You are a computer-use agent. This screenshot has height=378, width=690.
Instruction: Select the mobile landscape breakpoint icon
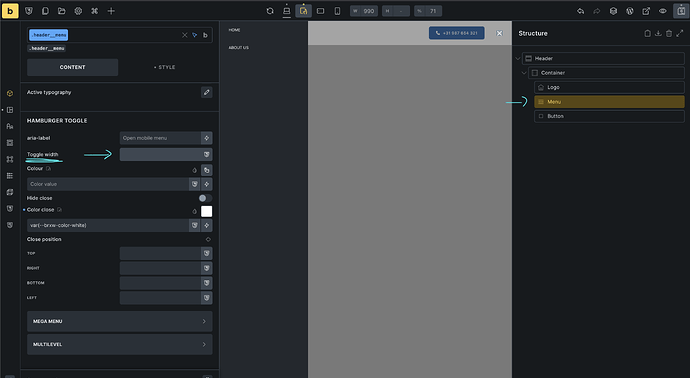click(320, 11)
